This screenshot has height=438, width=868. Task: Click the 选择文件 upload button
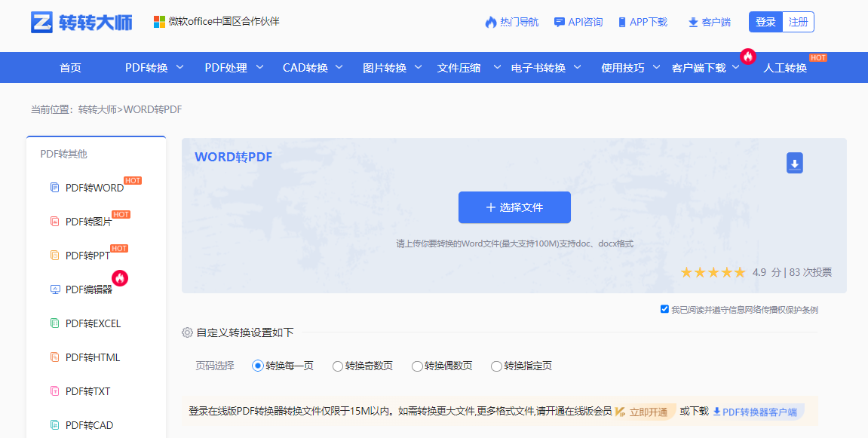pyautogui.click(x=514, y=207)
